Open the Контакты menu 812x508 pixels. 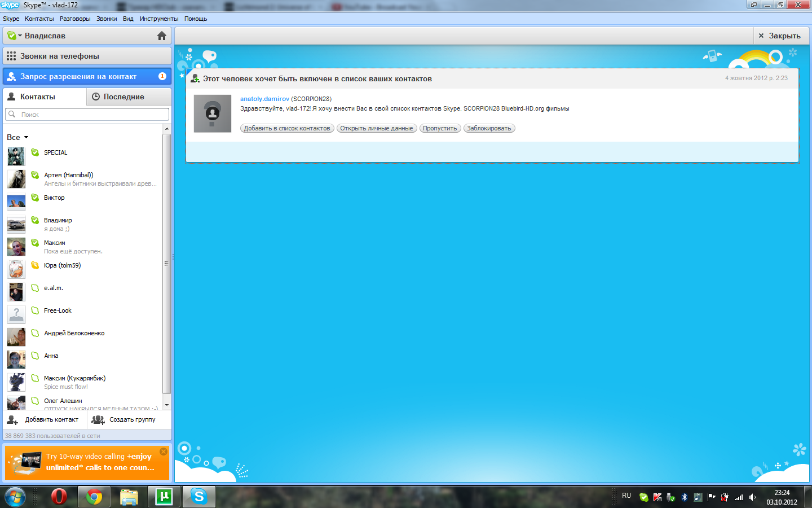39,19
